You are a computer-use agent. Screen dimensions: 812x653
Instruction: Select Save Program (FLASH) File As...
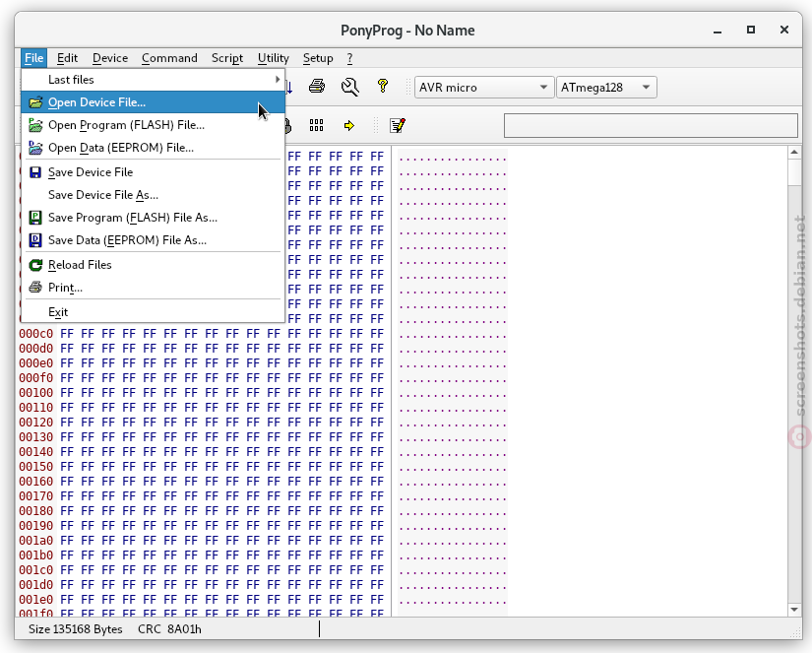pos(154,218)
